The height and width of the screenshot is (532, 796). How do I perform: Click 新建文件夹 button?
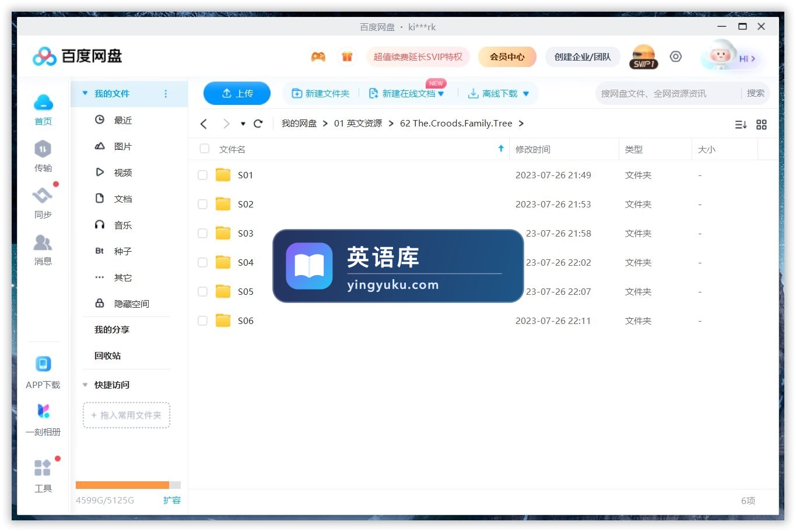click(x=320, y=94)
